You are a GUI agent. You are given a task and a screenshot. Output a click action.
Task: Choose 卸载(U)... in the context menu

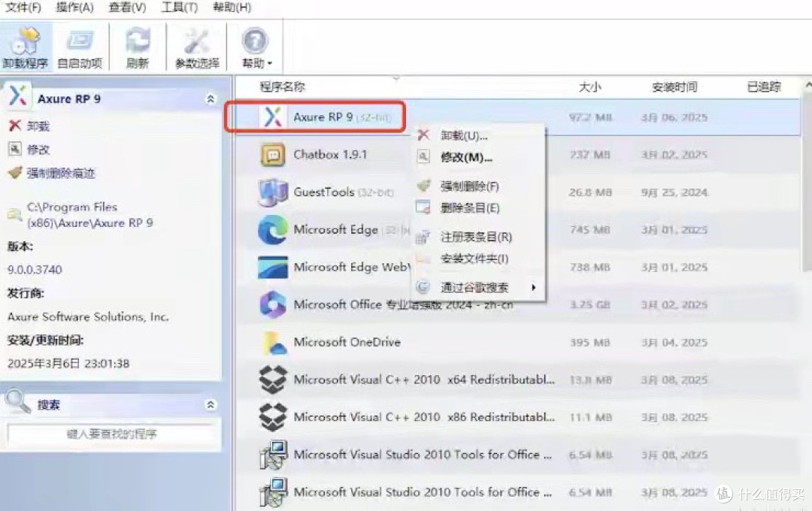click(464, 136)
